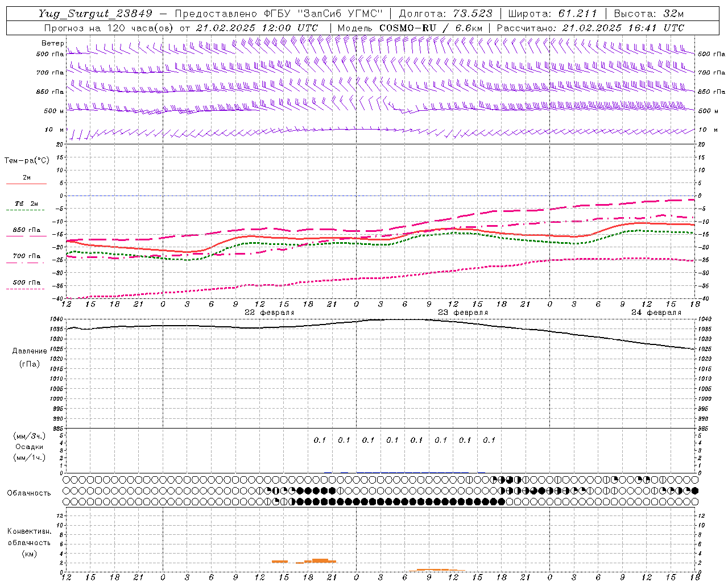Click the Давление panel label

pyautogui.click(x=30, y=351)
